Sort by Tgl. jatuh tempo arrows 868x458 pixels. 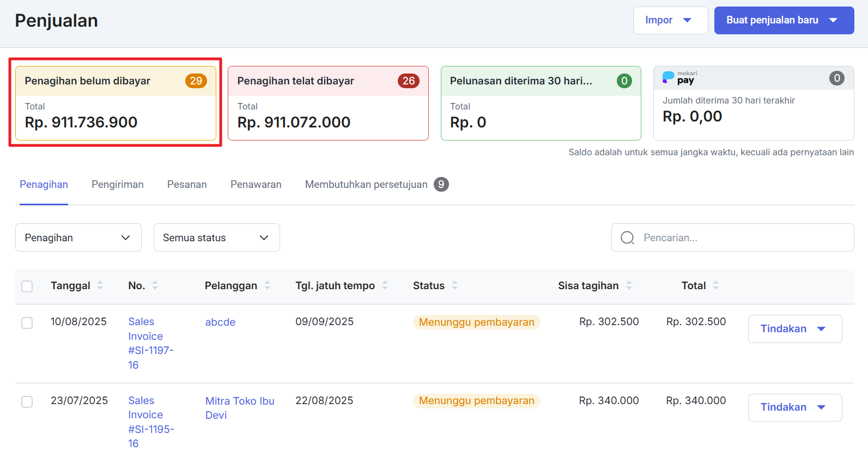point(385,285)
